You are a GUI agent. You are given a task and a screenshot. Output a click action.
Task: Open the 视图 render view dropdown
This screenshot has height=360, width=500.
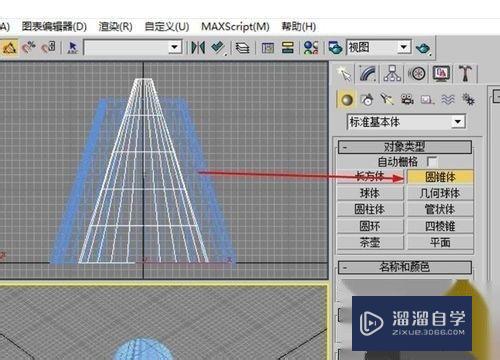(x=404, y=47)
